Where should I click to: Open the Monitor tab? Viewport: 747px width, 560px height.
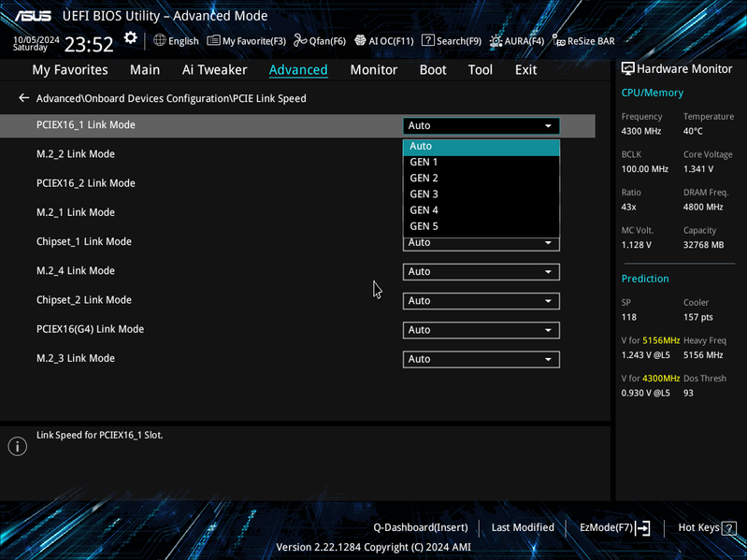point(374,70)
